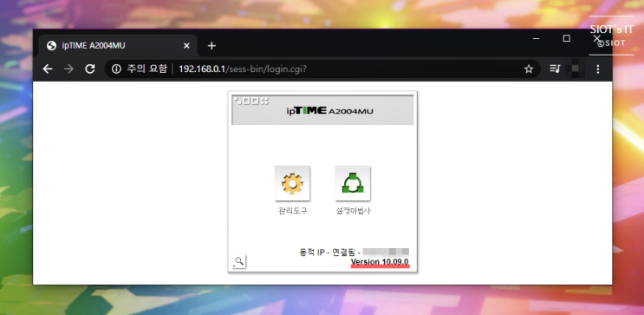Click the address bar URL 192.168.0.1
Viewport: 644px width, 315px height.
click(243, 69)
